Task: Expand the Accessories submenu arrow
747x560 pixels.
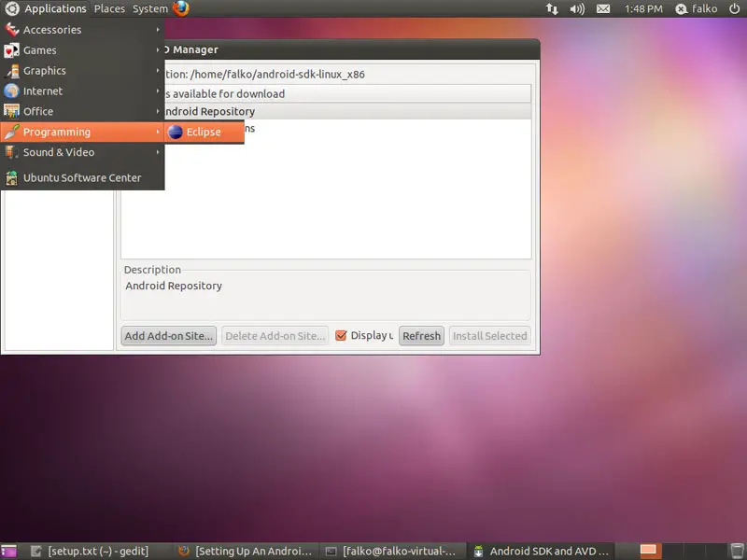Action: pyautogui.click(x=158, y=30)
